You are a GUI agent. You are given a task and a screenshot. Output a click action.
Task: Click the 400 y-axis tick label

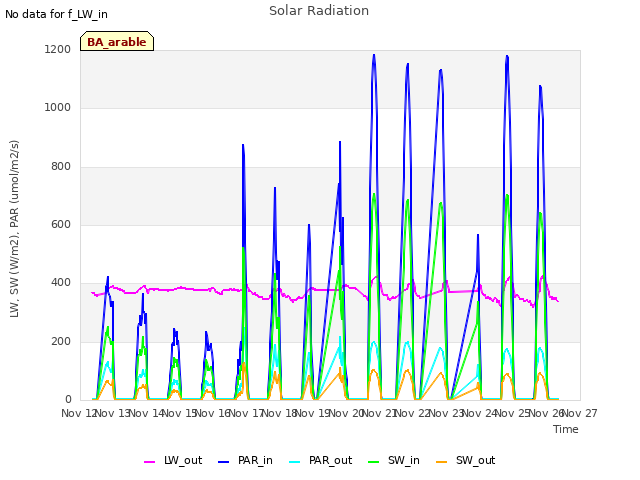coord(61,282)
